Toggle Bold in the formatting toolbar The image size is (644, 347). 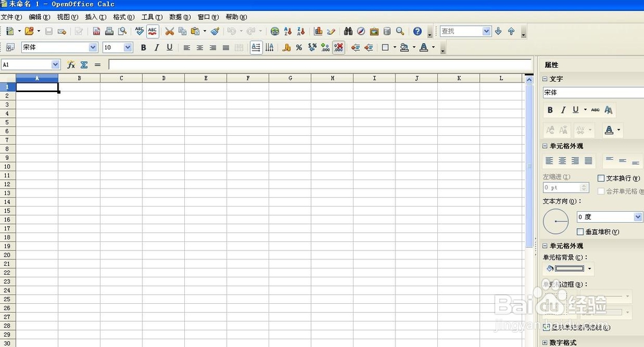[144, 48]
